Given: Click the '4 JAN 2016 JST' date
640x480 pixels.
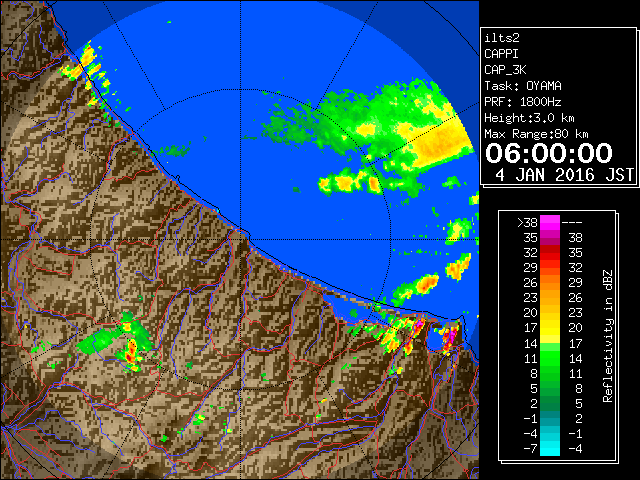Looking at the screenshot, I should pos(565,175).
